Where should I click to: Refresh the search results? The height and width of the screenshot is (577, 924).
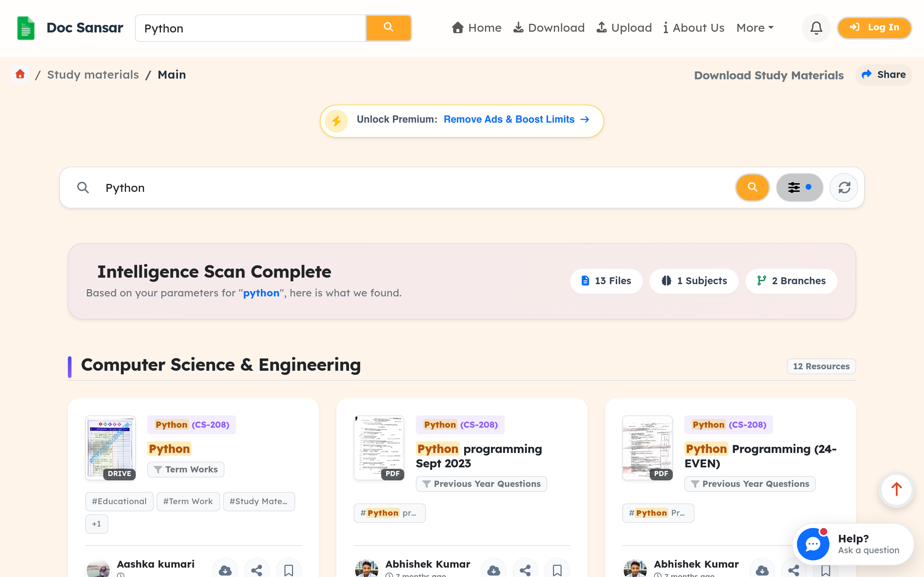coord(844,188)
